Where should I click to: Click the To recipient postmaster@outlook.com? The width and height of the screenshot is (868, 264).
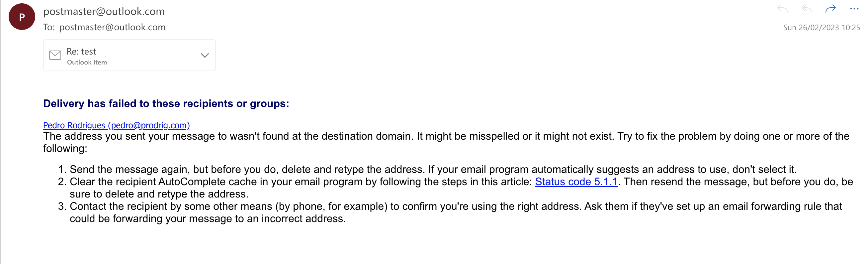[x=112, y=27]
